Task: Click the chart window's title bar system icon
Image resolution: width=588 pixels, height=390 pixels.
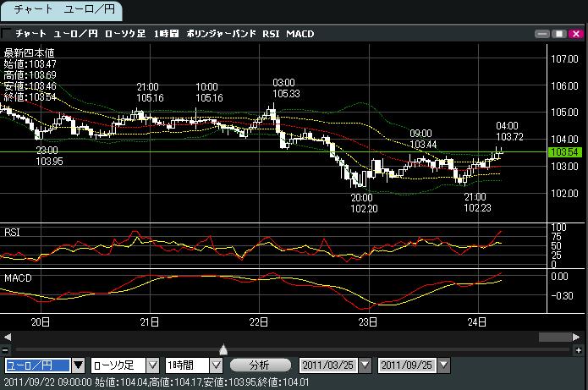Action: pos(7,34)
